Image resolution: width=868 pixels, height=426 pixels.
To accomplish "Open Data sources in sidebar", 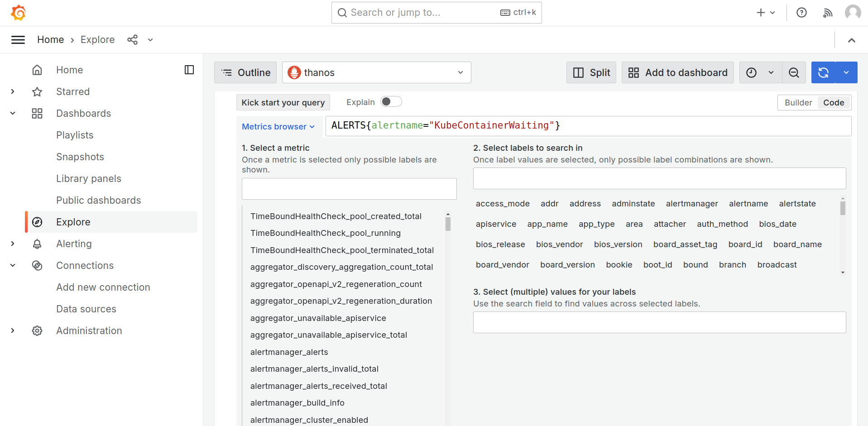I will pyautogui.click(x=86, y=309).
